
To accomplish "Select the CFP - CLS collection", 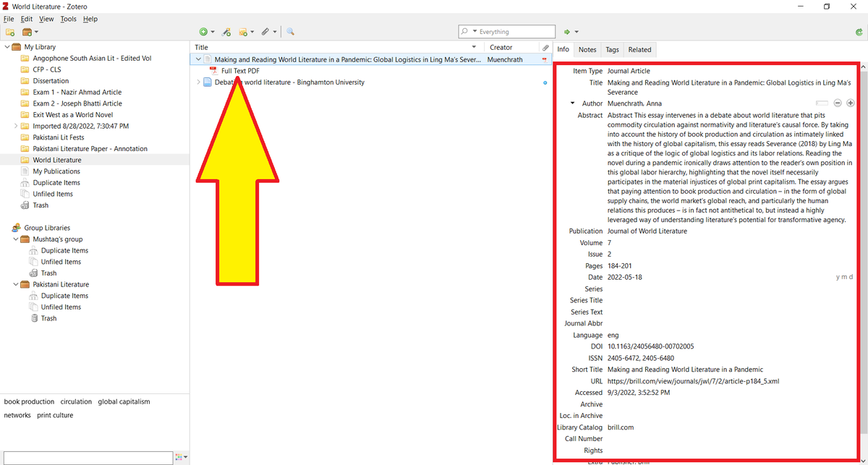I will click(47, 69).
